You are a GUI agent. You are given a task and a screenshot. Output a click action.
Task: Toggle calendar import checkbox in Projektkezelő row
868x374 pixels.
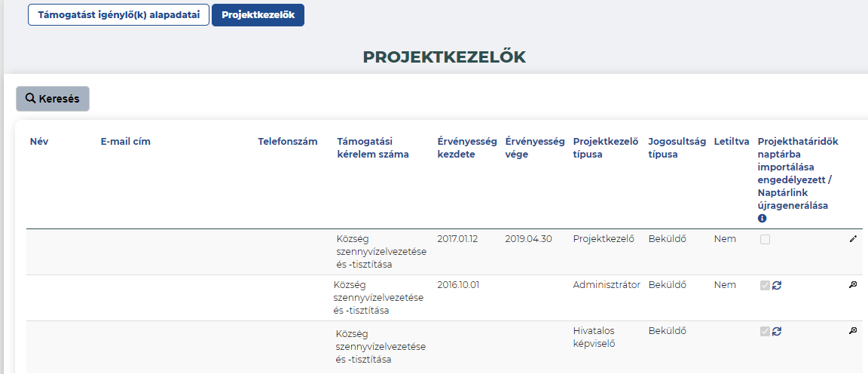765,239
